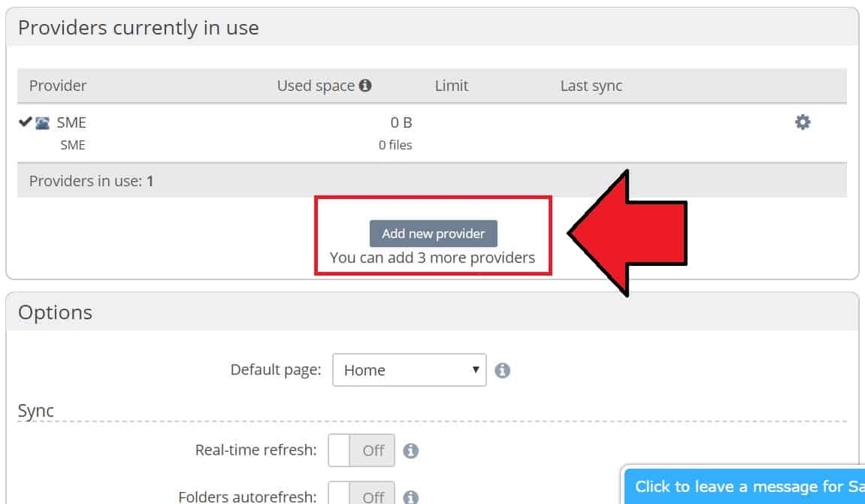Click the Add new provider button
This screenshot has width=865, height=504.
click(433, 234)
